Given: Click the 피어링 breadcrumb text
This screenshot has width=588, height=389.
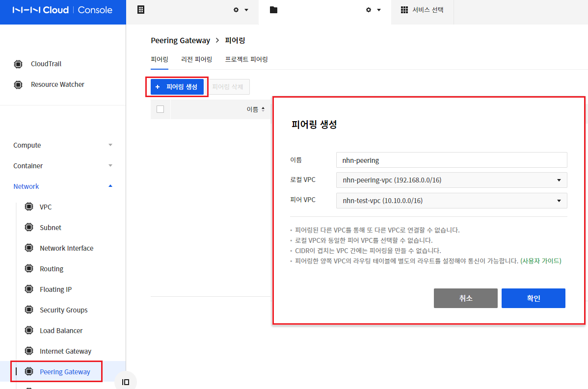Looking at the screenshot, I should pyautogui.click(x=235, y=41).
